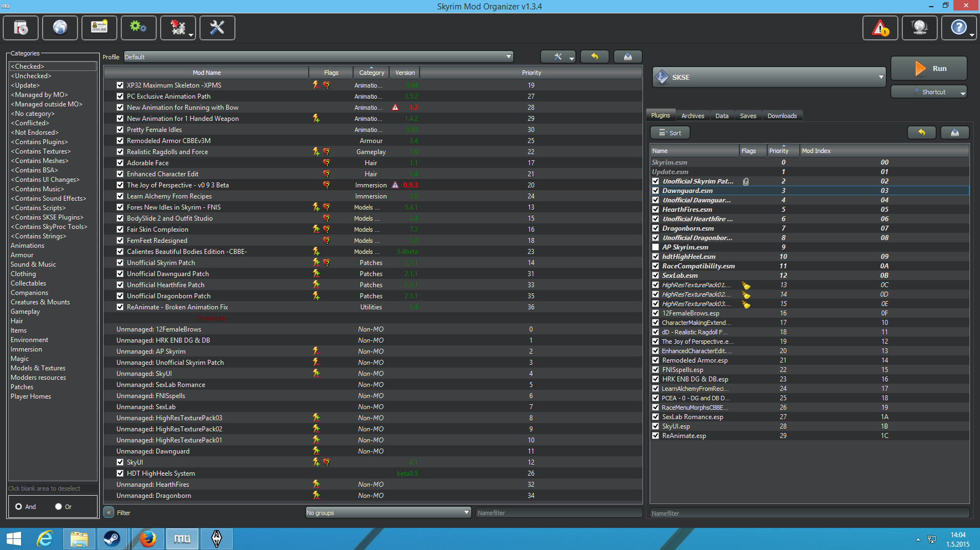Click the yellow undo arrow above the mod list

coord(595,57)
